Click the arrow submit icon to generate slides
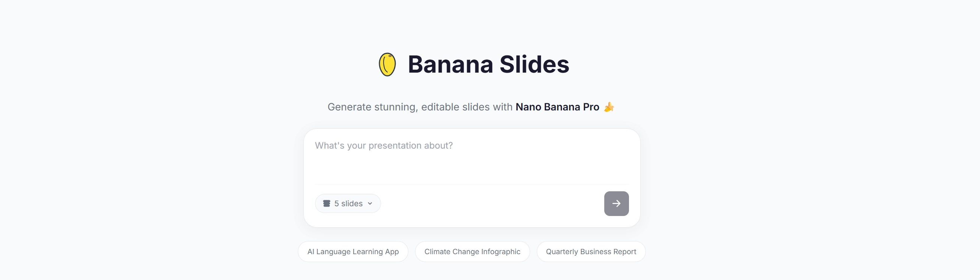This screenshot has height=280, width=980. point(616,203)
